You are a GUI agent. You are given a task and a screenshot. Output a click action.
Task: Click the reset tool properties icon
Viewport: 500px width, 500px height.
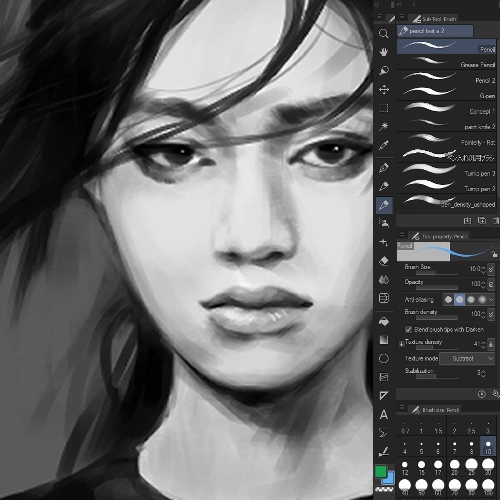pos(482,394)
